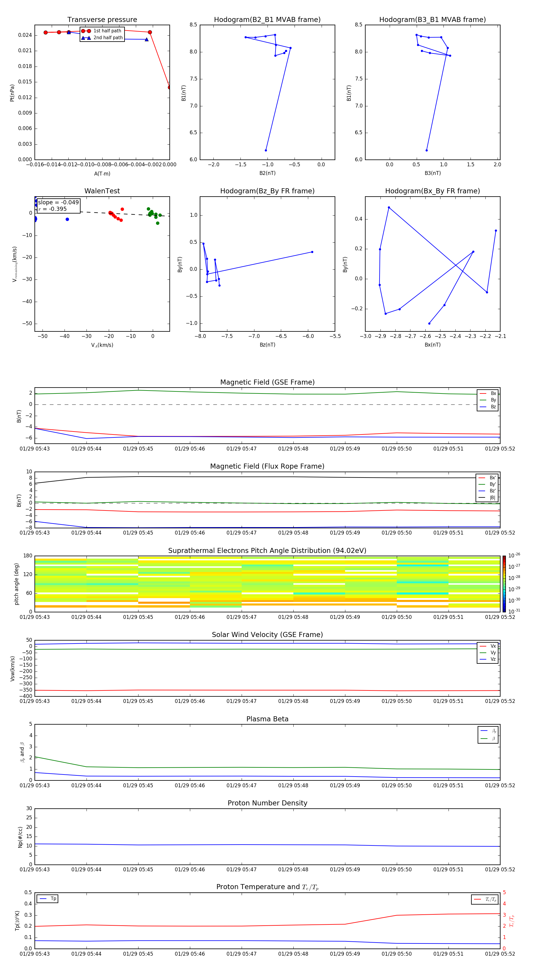Click the 'r = -0.395' annotation text
This screenshot has height=980, width=535.
[x=53, y=209]
